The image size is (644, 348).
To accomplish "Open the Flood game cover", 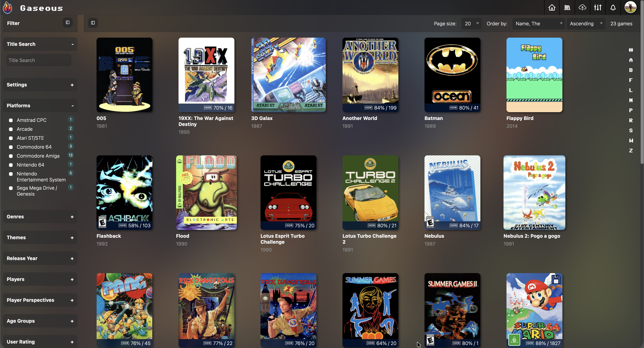I will [x=206, y=192].
